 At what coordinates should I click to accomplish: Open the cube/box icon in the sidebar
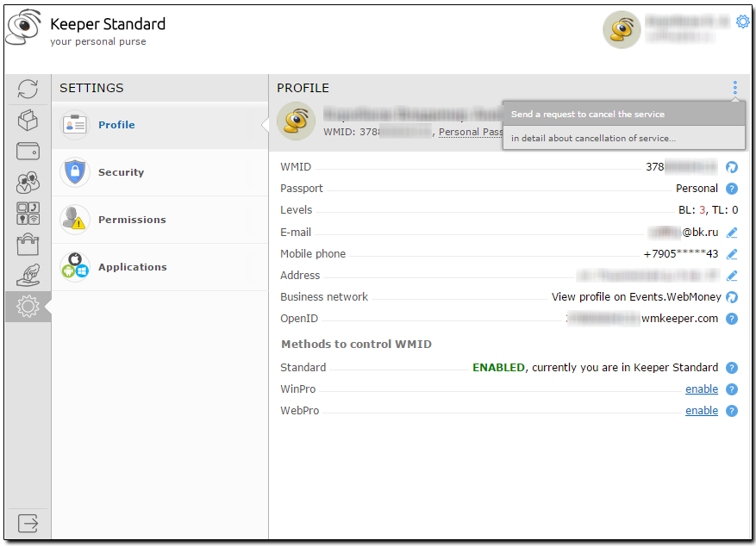click(28, 120)
